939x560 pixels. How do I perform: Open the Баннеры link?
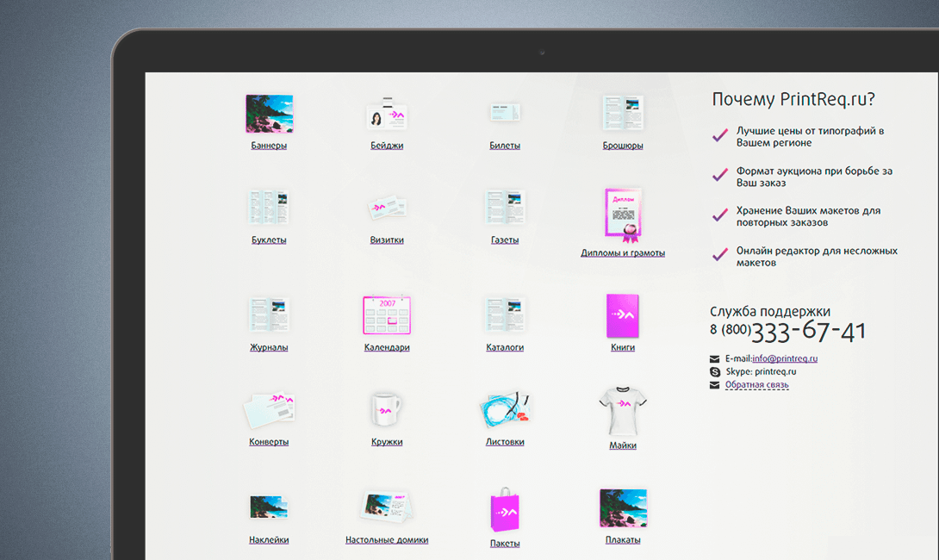[269, 146]
